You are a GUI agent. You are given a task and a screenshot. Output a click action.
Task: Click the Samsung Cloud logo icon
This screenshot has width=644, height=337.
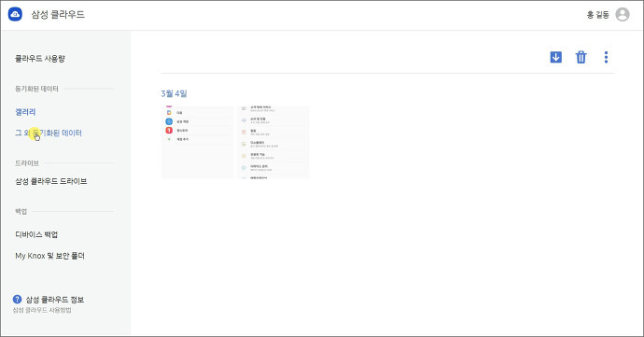(x=15, y=14)
